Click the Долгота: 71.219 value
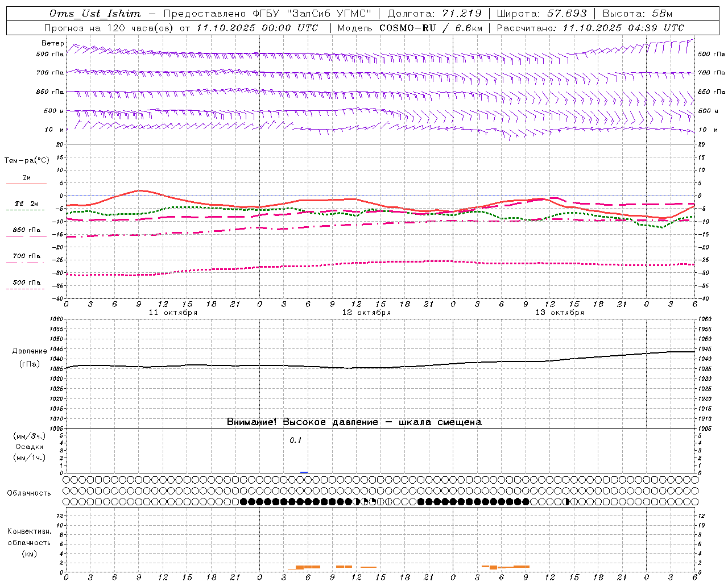This screenshot has width=728, height=582. (x=435, y=14)
